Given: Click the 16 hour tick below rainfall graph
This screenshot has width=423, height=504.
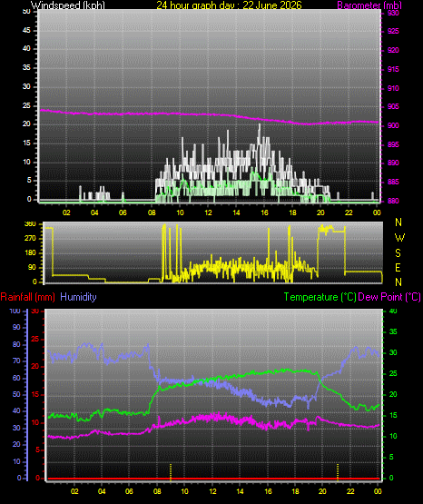Looking at the screenshot, I should [268, 491].
